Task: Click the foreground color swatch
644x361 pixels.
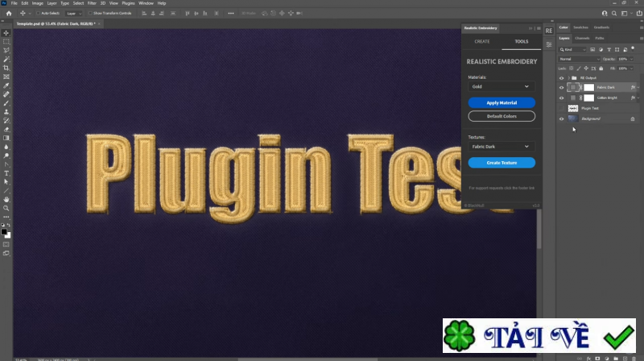Action: pos(5,231)
